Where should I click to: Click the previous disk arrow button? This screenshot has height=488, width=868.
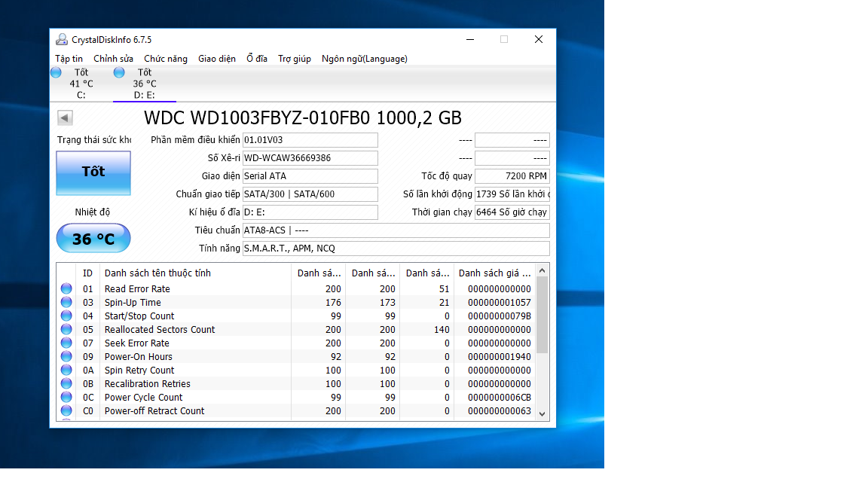point(65,117)
